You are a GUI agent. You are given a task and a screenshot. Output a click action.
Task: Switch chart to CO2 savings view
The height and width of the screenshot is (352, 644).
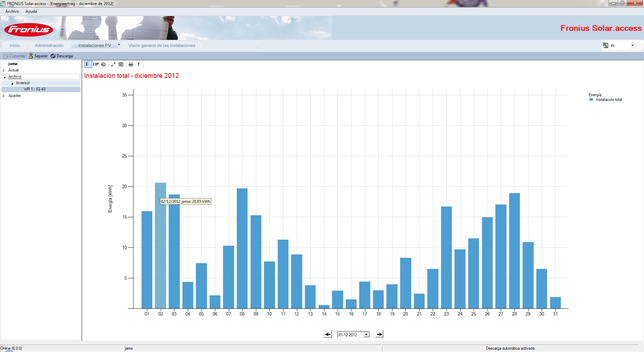[96, 64]
